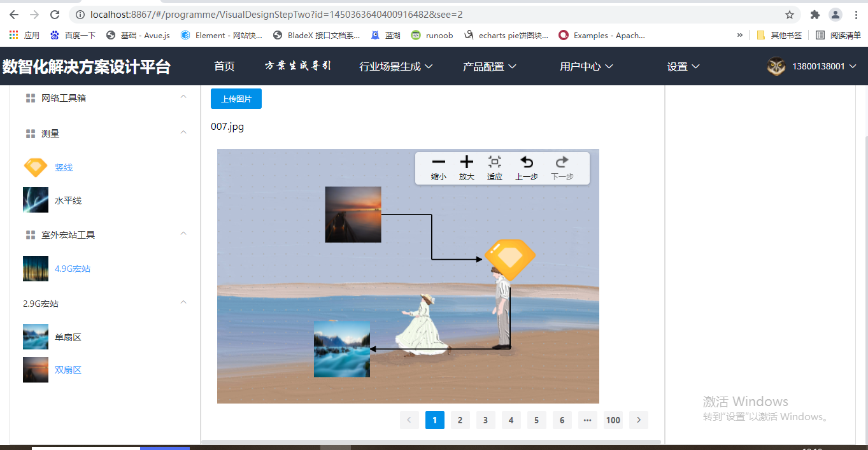Go to 首页 in the top navigation
This screenshot has height=450, width=868.
pyautogui.click(x=224, y=66)
